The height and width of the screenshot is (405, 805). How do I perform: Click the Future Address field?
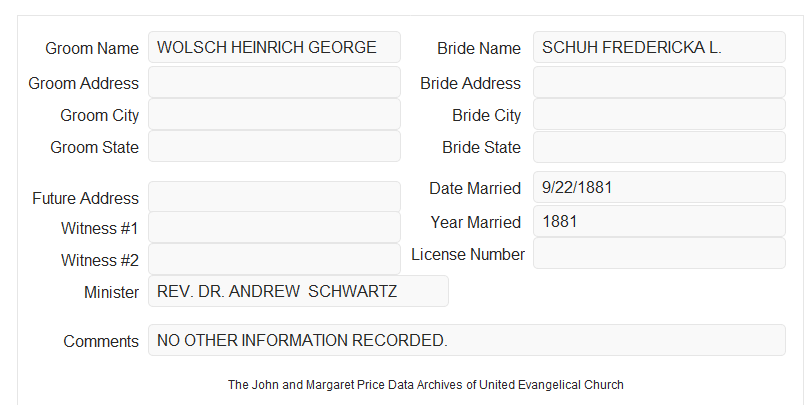274,197
